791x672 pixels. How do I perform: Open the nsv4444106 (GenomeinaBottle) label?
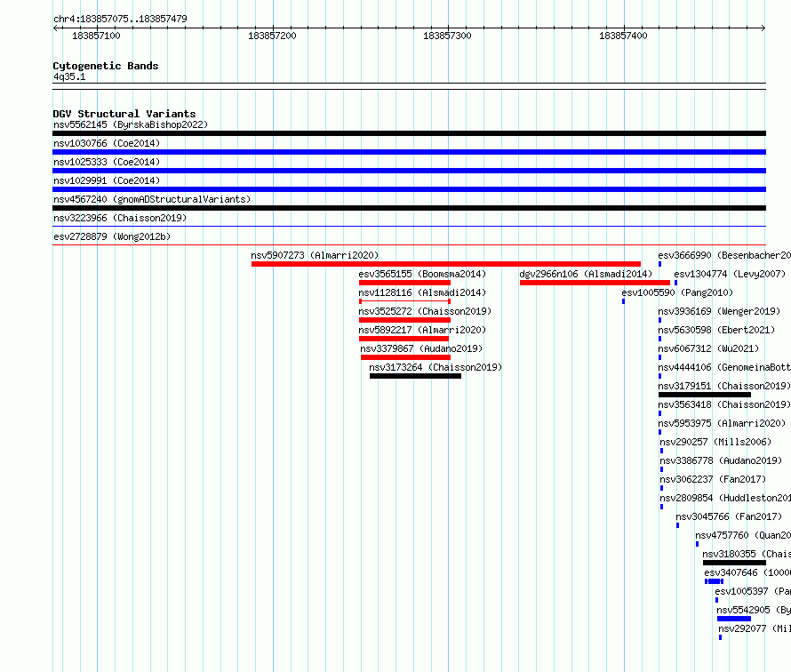[724, 367]
